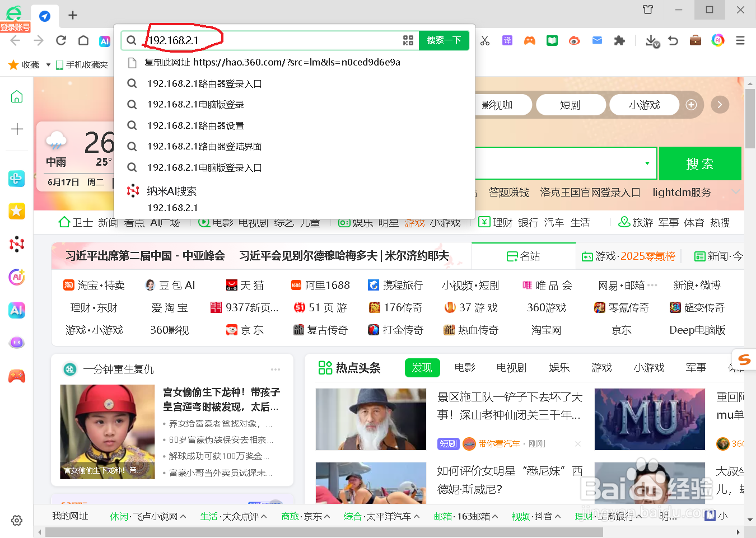Open the hamburger menu at top right
This screenshot has height=538, width=756.
pyautogui.click(x=740, y=40)
